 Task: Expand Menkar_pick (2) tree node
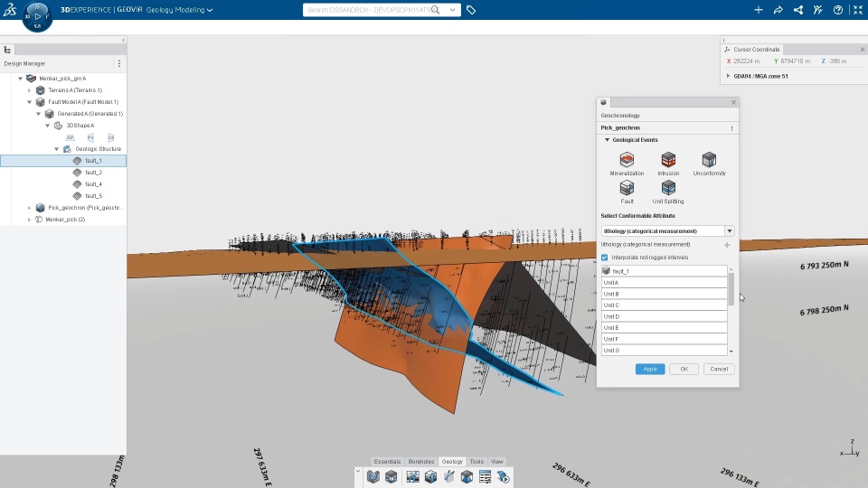coord(29,219)
